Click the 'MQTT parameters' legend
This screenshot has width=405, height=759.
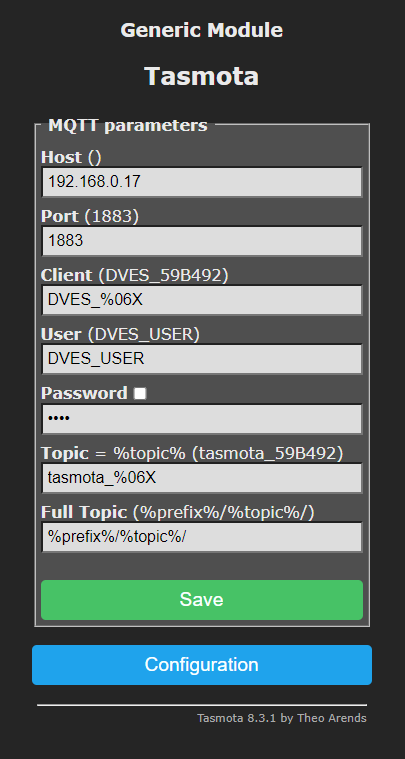(x=128, y=125)
